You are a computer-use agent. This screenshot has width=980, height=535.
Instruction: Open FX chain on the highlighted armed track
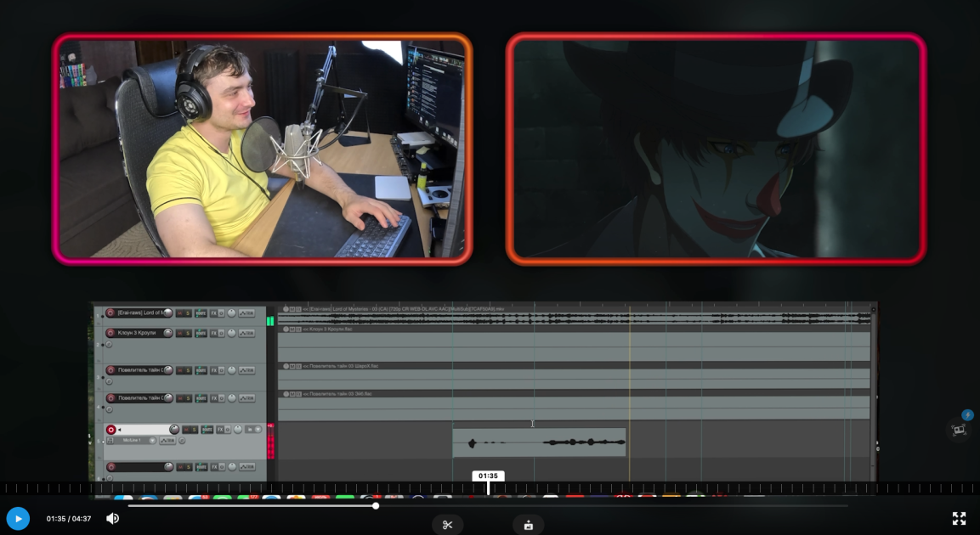pos(220,430)
